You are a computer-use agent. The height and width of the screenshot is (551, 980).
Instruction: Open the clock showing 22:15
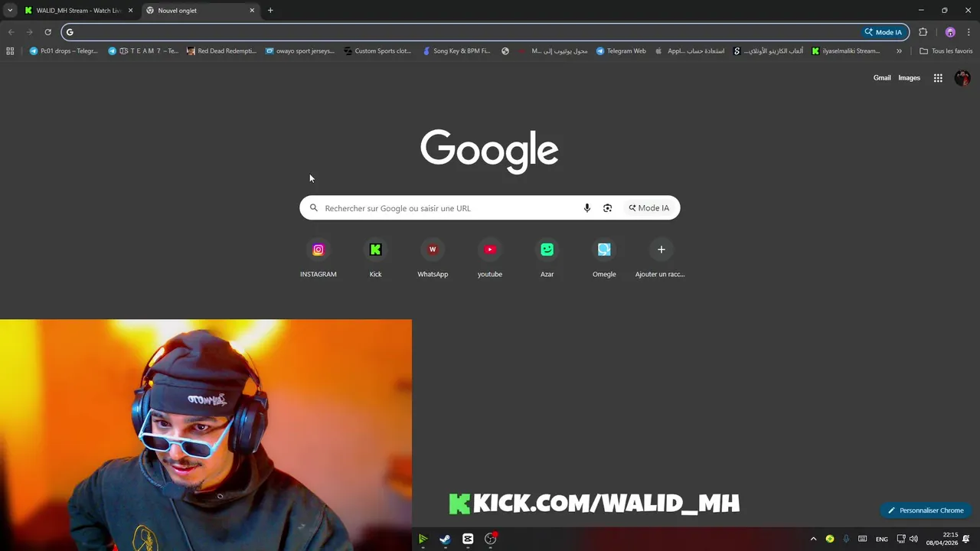(942, 539)
